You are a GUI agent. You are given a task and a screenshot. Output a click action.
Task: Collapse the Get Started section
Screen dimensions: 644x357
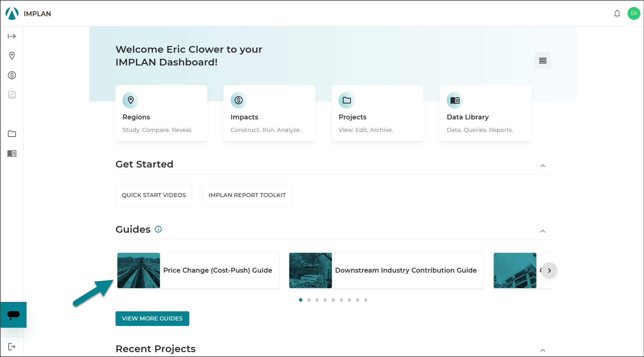(543, 166)
